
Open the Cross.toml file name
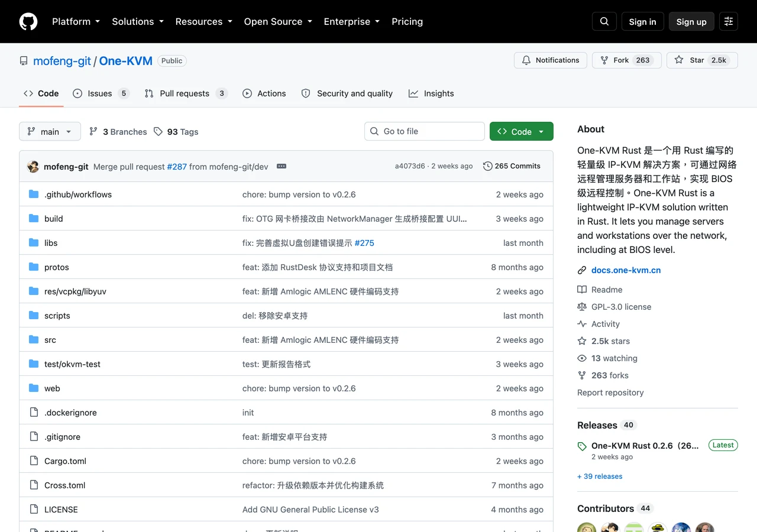click(64, 485)
